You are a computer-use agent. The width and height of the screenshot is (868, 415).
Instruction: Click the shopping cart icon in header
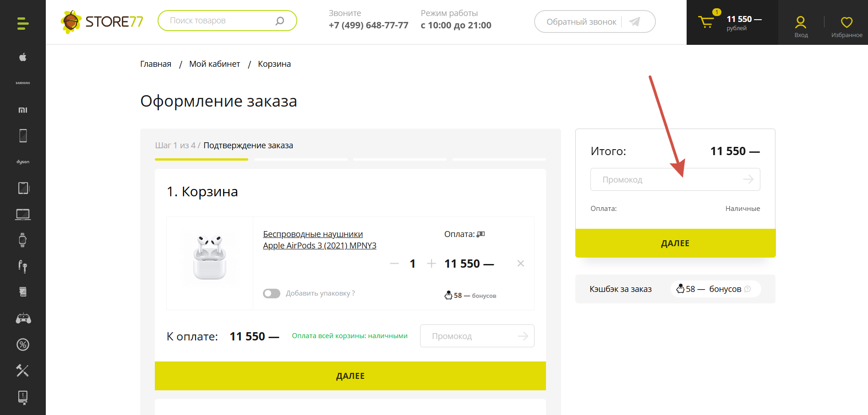click(706, 22)
